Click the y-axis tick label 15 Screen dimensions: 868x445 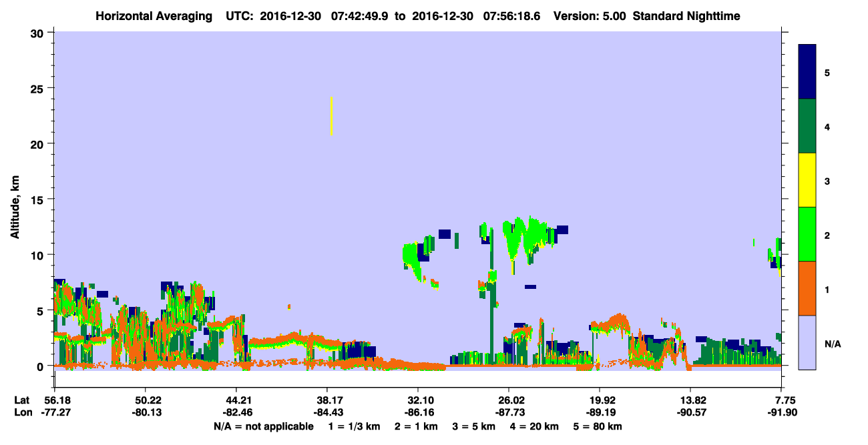[x=39, y=199]
